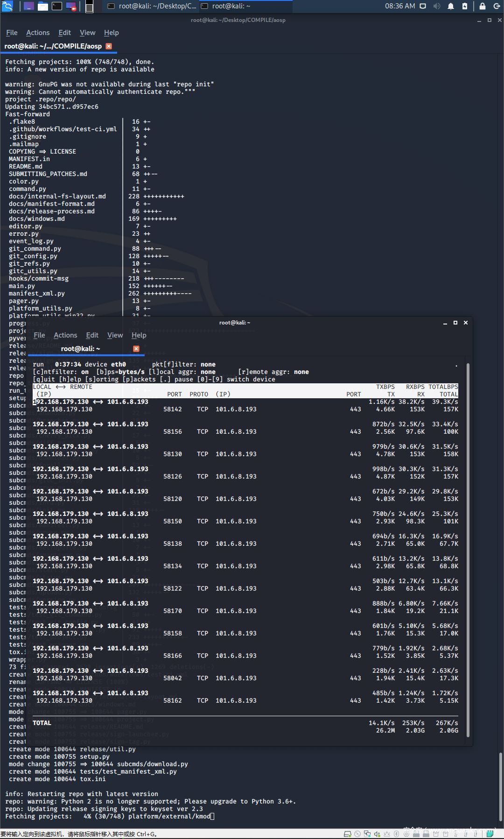Mute the volume from the system tray
The height and width of the screenshot is (839, 504).
click(x=437, y=6)
